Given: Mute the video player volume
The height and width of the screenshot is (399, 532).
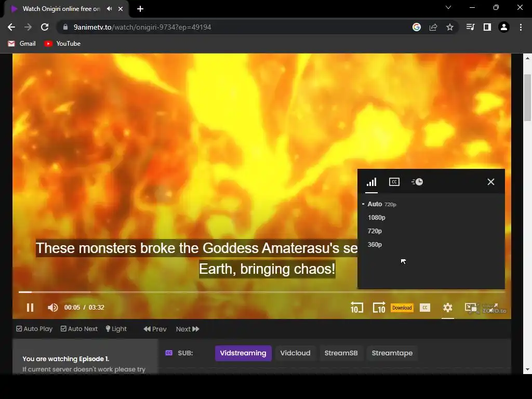Looking at the screenshot, I should coord(52,308).
